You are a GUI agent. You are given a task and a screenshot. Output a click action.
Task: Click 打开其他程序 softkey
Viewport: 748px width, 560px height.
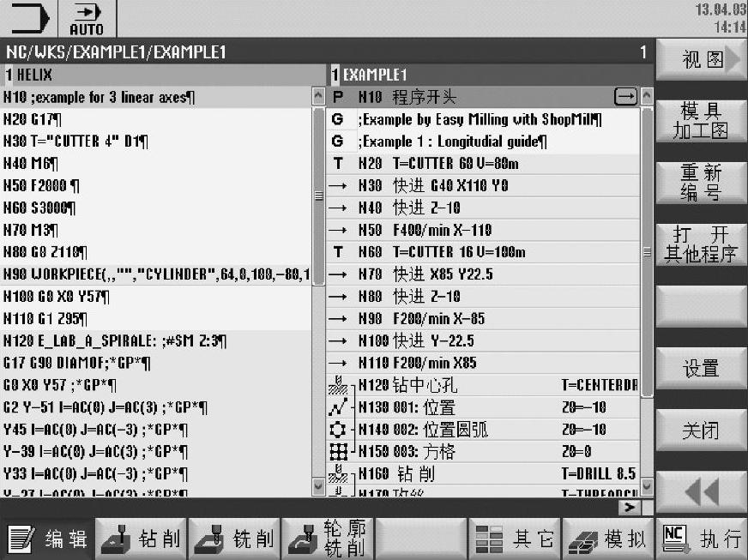[x=701, y=244]
